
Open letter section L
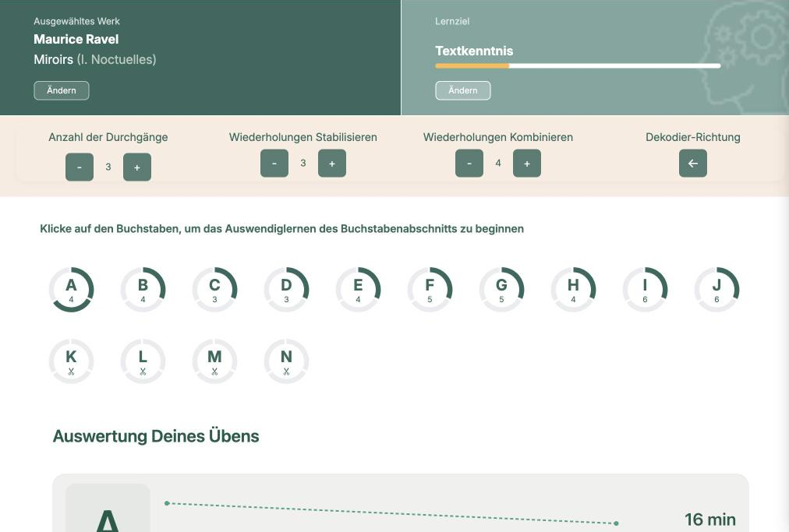[x=143, y=361]
